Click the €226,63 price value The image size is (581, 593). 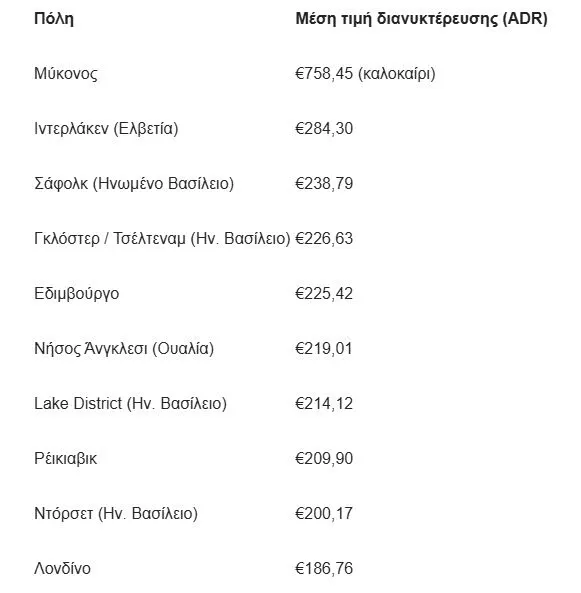click(324, 239)
